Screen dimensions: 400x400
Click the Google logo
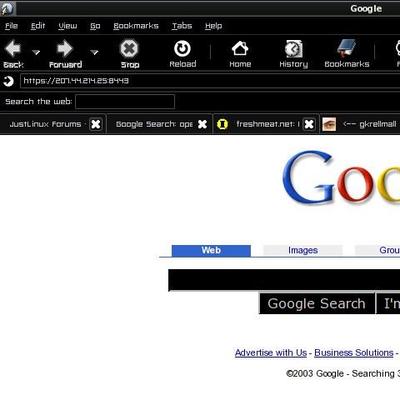[x=341, y=178]
